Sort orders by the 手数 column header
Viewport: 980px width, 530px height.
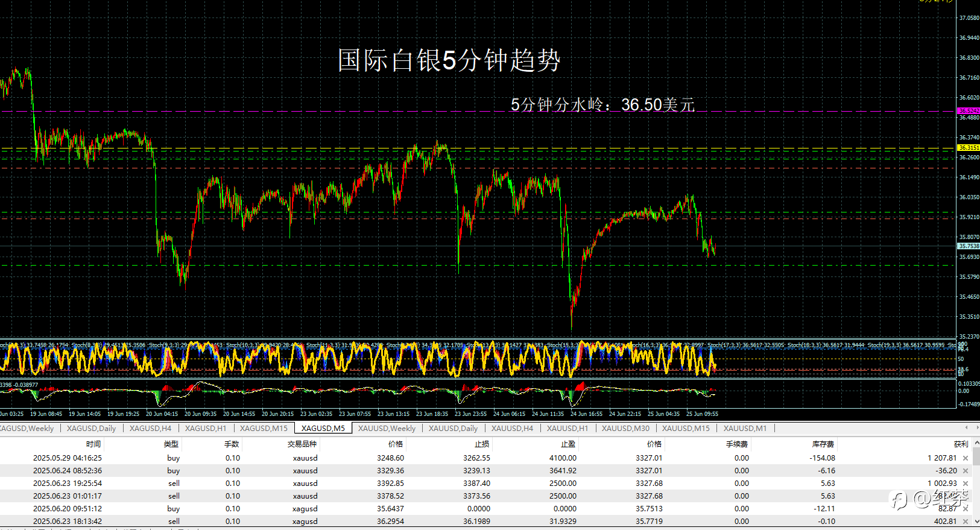232,444
